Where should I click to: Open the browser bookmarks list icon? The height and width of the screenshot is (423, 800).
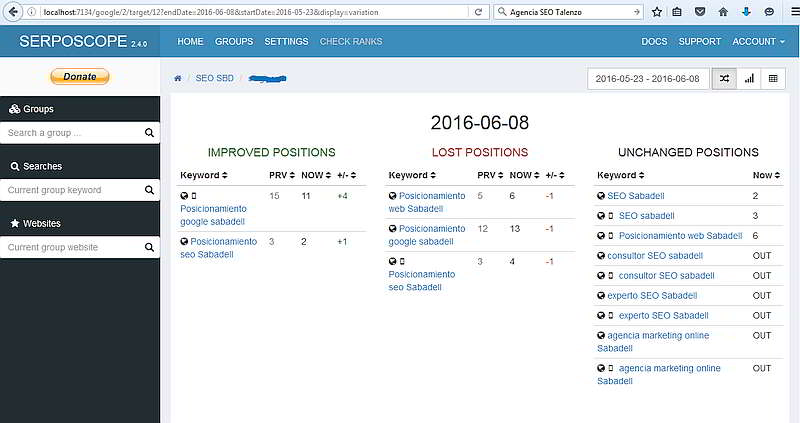pos(677,12)
